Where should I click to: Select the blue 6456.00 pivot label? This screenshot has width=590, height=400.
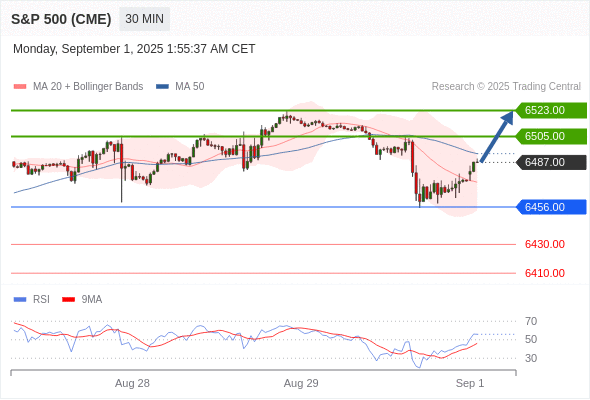(551, 207)
